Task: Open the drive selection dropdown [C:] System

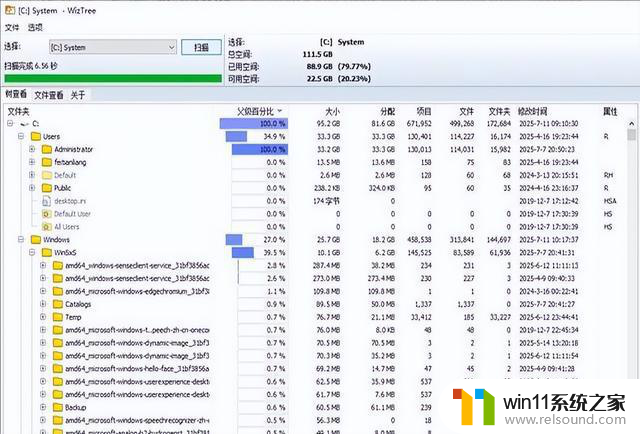Action: pyautogui.click(x=113, y=47)
